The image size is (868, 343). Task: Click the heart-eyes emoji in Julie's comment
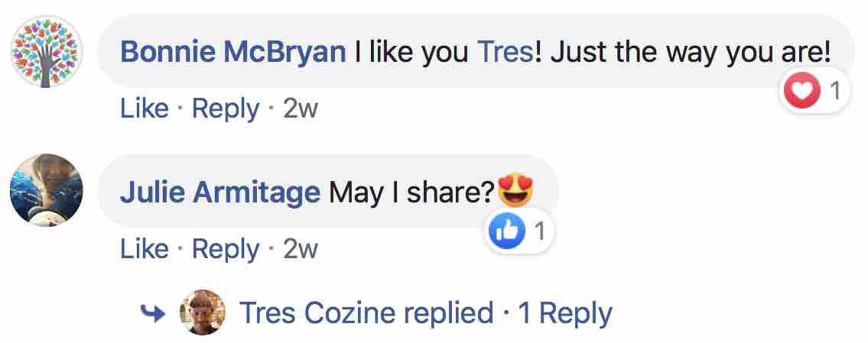point(515,190)
